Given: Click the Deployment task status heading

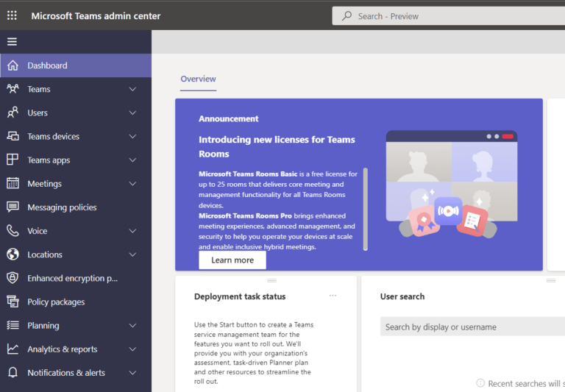Looking at the screenshot, I should click(240, 296).
